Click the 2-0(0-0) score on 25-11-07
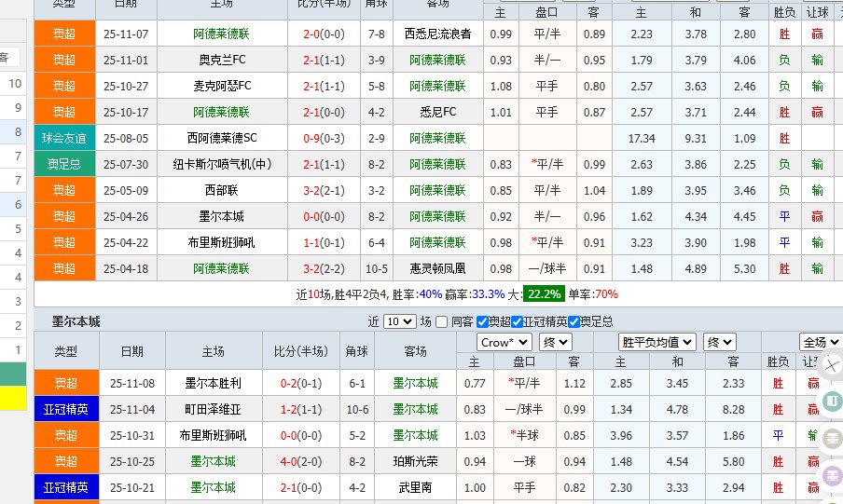 pos(324,34)
